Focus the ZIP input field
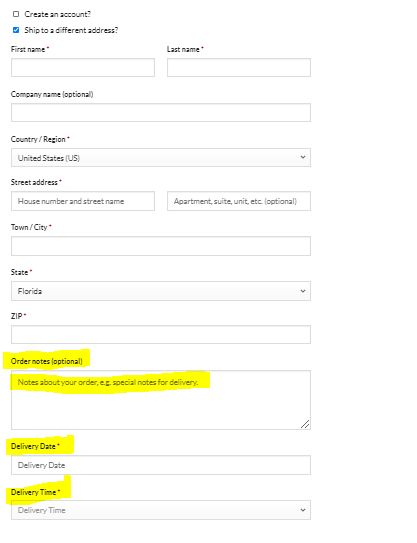Viewport: 417px width, 543px height. coord(161,335)
